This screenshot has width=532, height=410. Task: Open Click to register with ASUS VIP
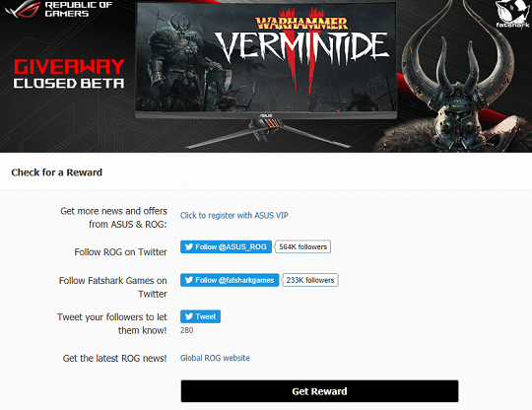(234, 216)
